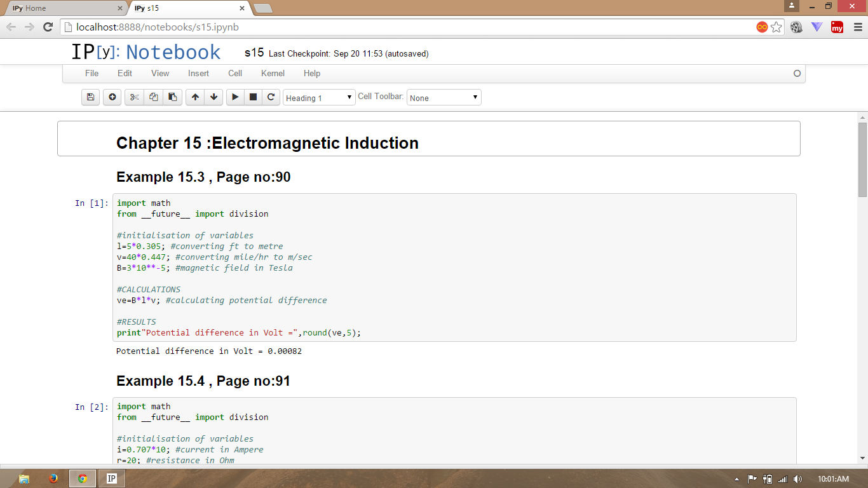Viewport: 868px width, 488px height.
Task: Open the Insert menu
Action: [198, 73]
